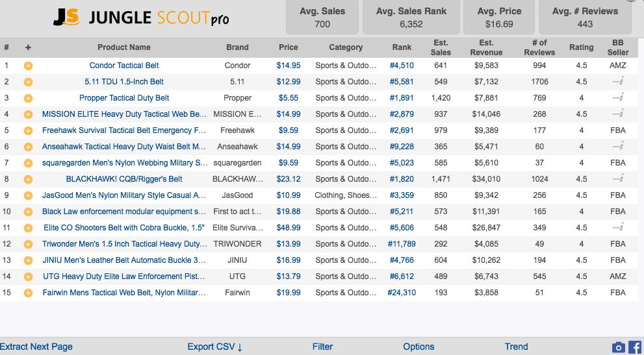Click plus icon beside Propper Tactical Duty Belt
644x355 pixels.
[28, 98]
